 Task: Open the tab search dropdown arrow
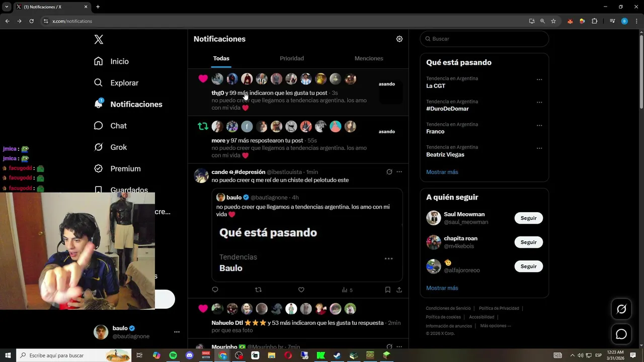click(x=7, y=7)
